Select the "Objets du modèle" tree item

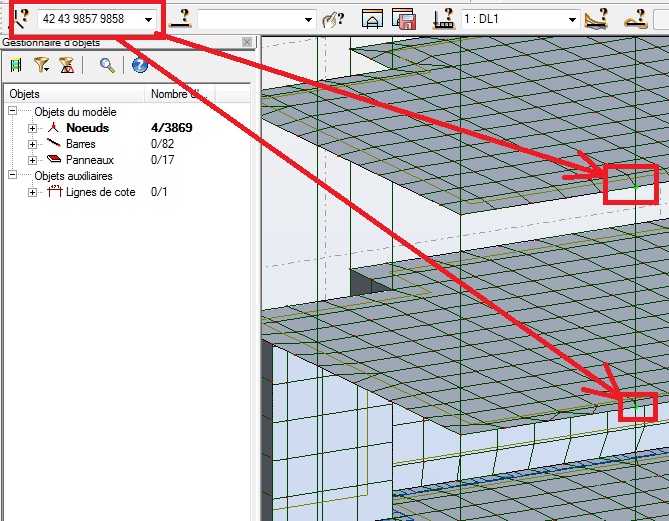click(76, 112)
